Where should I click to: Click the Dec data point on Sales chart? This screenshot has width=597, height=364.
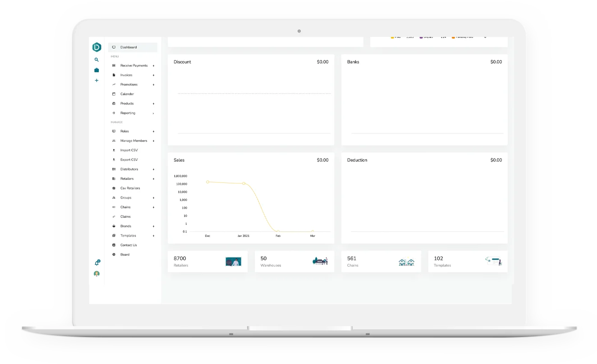207,182
